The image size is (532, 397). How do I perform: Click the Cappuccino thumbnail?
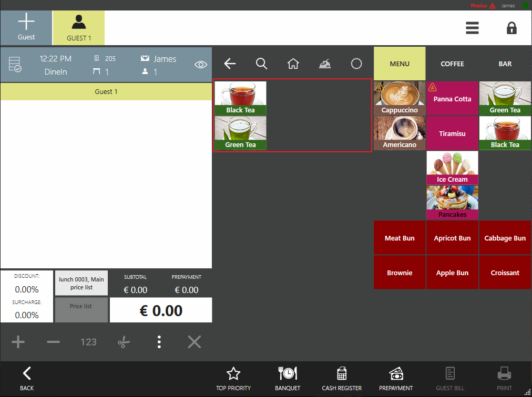pos(400,98)
